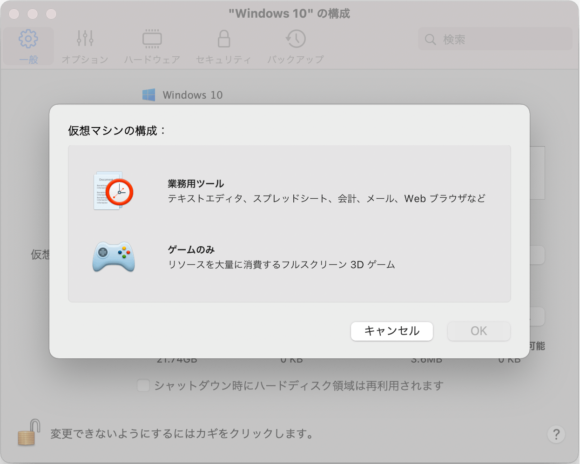Choose the 業務用ツール profile title
The image size is (580, 464).
click(196, 184)
